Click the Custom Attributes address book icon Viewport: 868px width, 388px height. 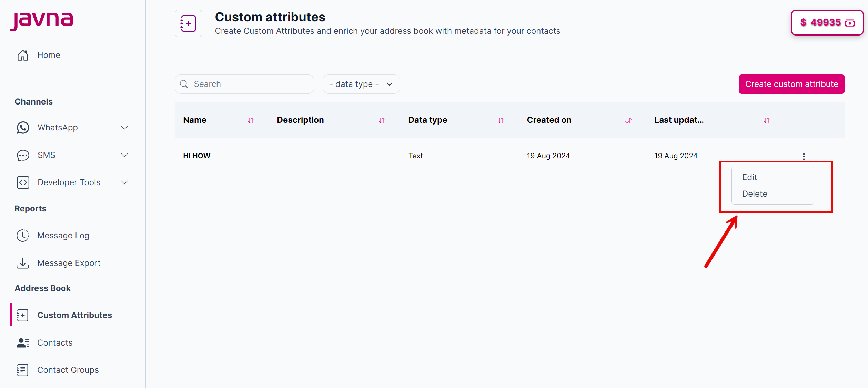pyautogui.click(x=22, y=315)
